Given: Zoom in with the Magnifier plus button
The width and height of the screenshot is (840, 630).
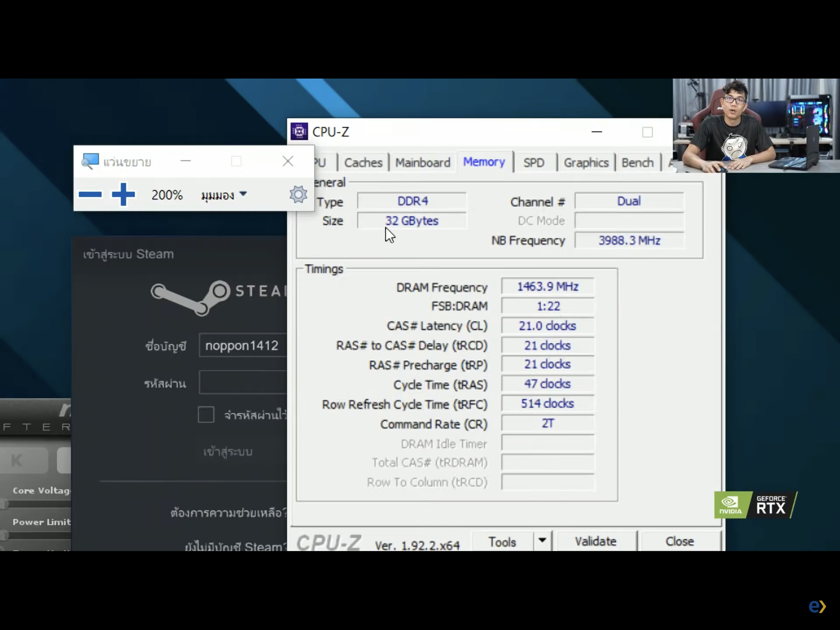Looking at the screenshot, I should [x=123, y=195].
